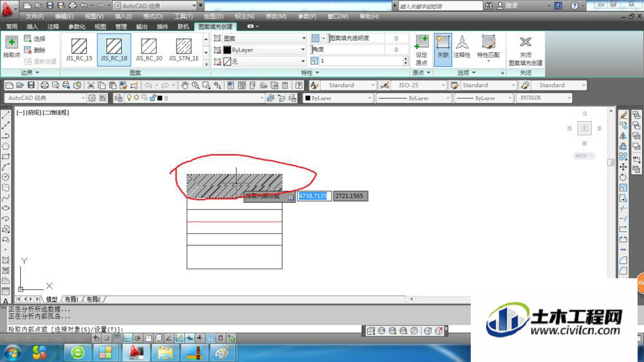Select the Mirror modify tool
The width and height of the screenshot is (644, 362).
[x=623, y=136]
